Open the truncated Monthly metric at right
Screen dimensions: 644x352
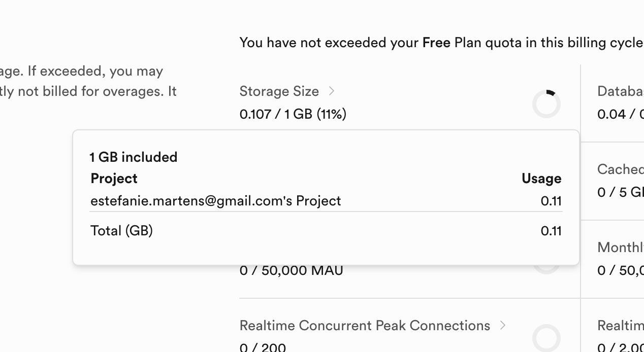click(x=621, y=248)
